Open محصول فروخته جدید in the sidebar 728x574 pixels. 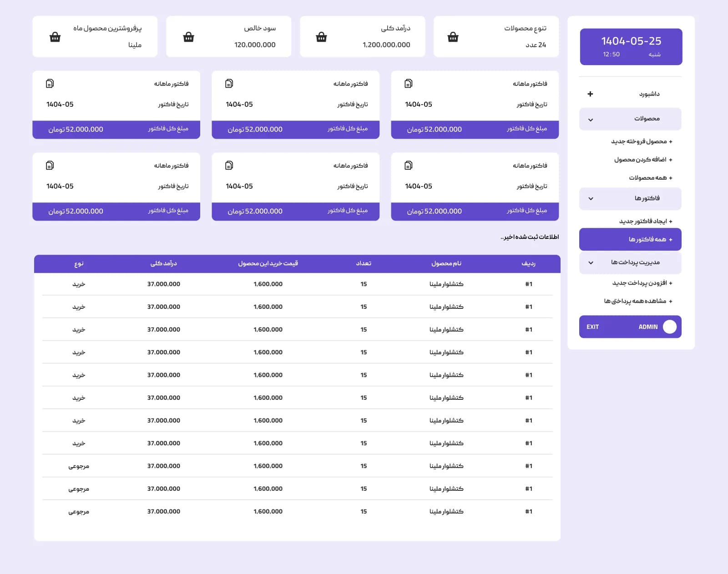[x=642, y=141]
